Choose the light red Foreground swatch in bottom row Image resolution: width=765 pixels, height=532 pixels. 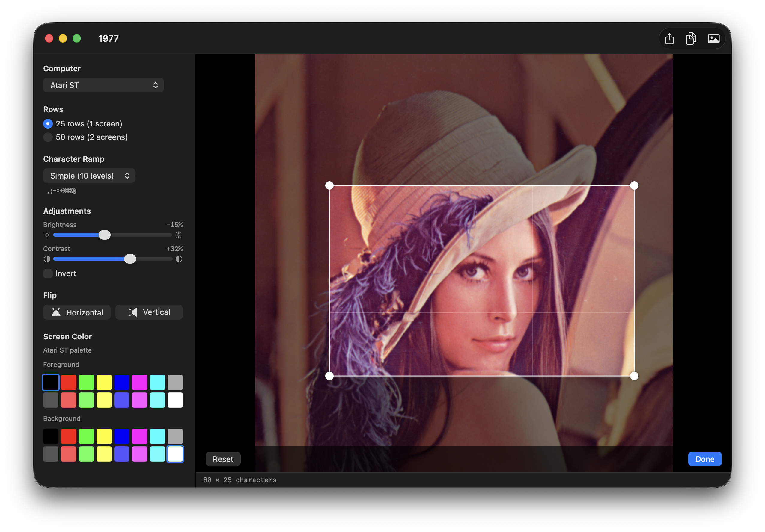pyautogui.click(x=69, y=400)
